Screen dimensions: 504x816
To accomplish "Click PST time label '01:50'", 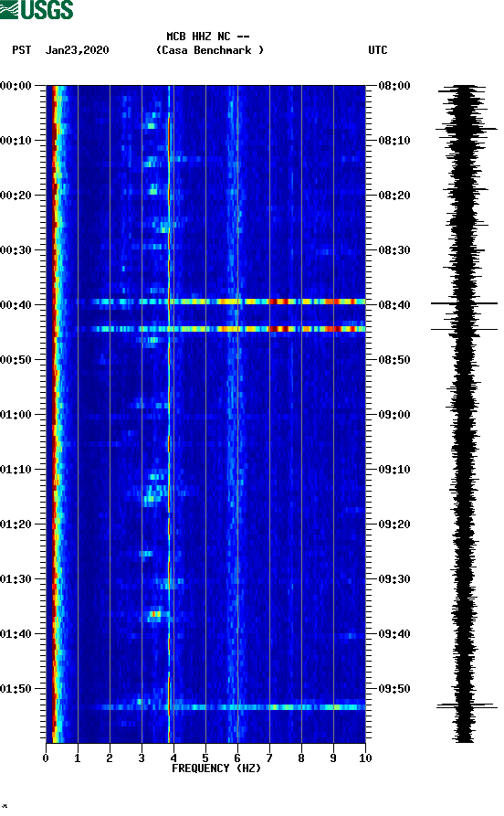I will point(16,688).
